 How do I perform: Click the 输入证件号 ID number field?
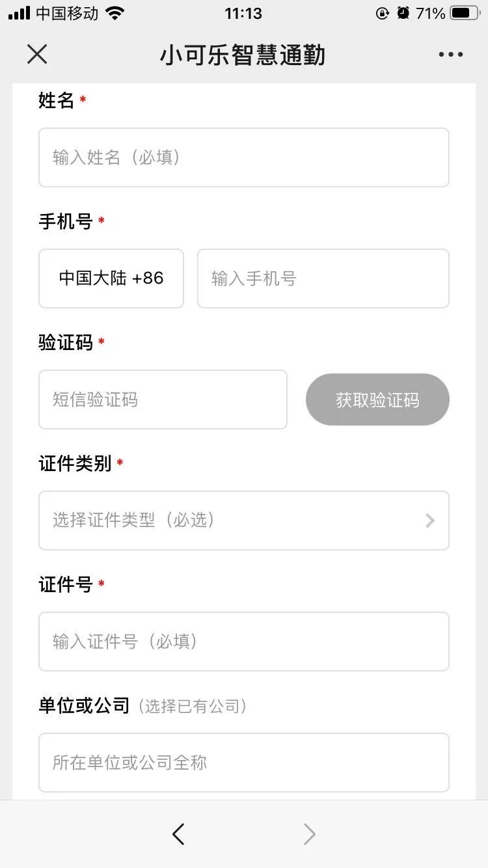point(244,642)
